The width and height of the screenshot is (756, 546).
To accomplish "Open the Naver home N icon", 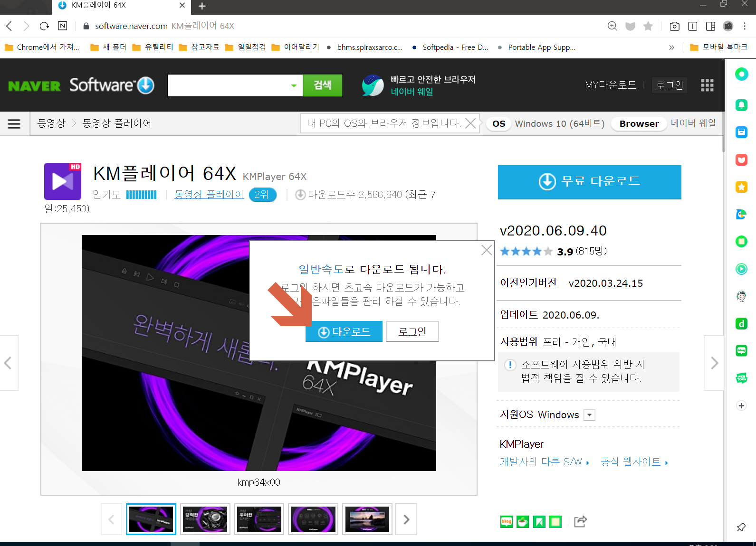I will (62, 26).
